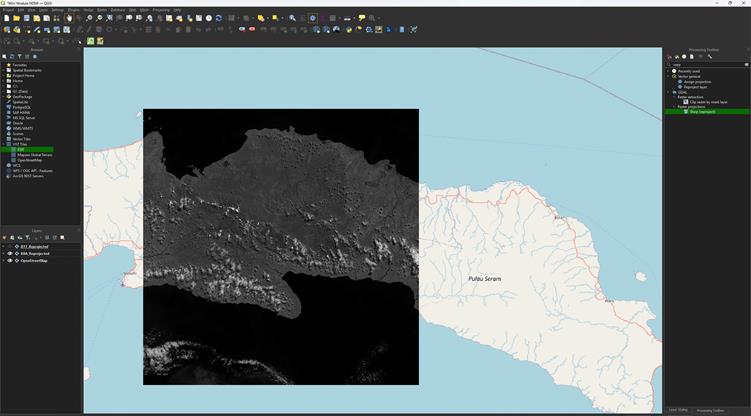751x416 pixels.
Task: Collapse the XYZ Tiles browser node
Action: point(5,144)
